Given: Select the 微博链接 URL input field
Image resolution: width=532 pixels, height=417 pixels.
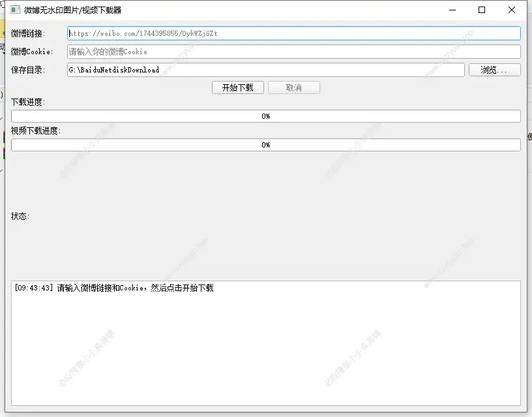Looking at the screenshot, I should 292,33.
